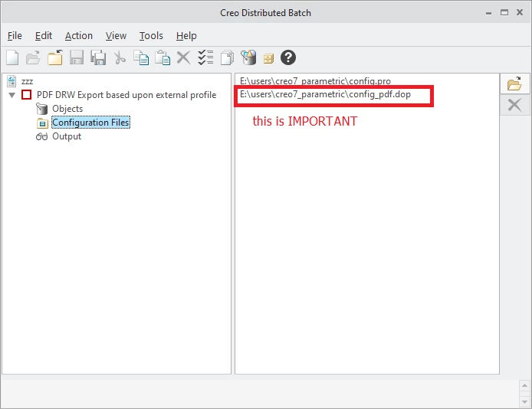The image size is (532, 409).
Task: Click the Save As multiple disks icon
Action: click(x=98, y=57)
